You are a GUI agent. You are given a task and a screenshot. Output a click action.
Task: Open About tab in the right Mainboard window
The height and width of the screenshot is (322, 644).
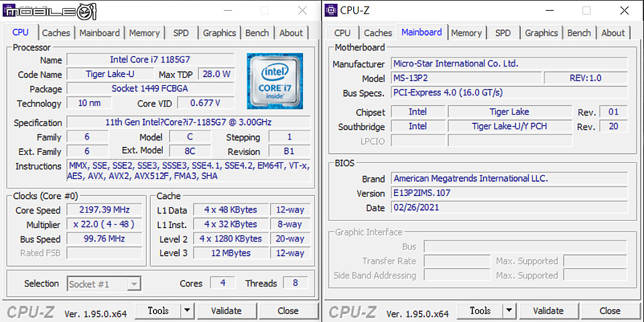613,33
